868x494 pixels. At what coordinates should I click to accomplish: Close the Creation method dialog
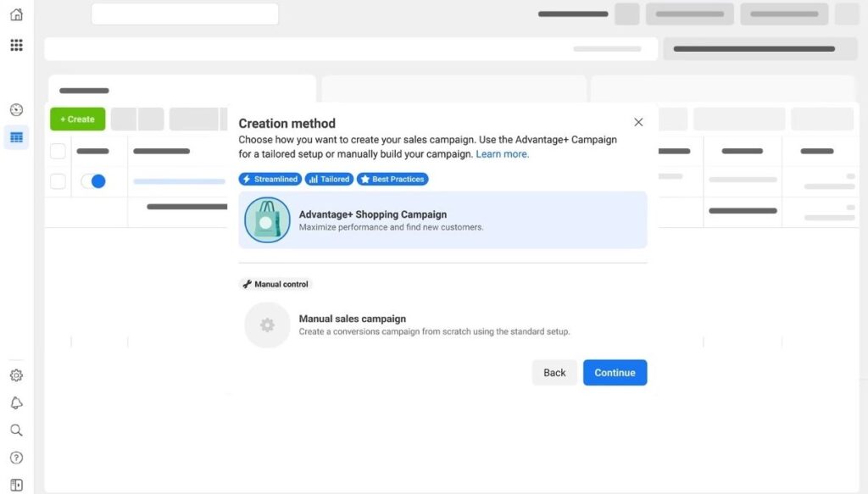638,122
